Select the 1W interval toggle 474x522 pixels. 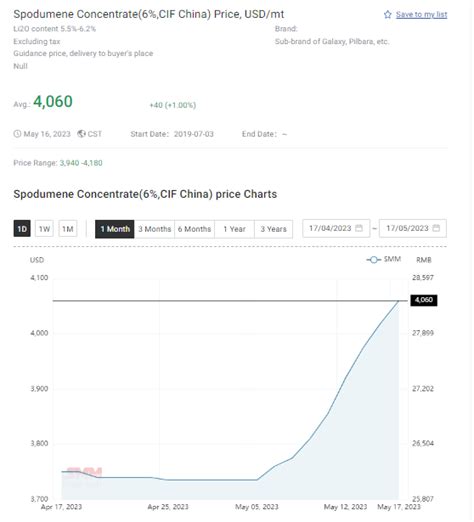coord(45,229)
